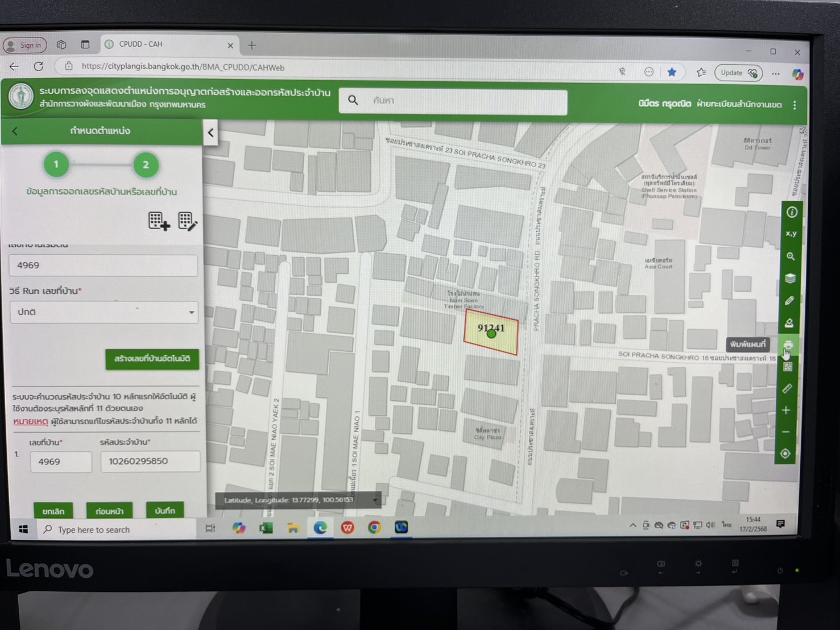
Task: Add a house number row
Action: pos(159,221)
